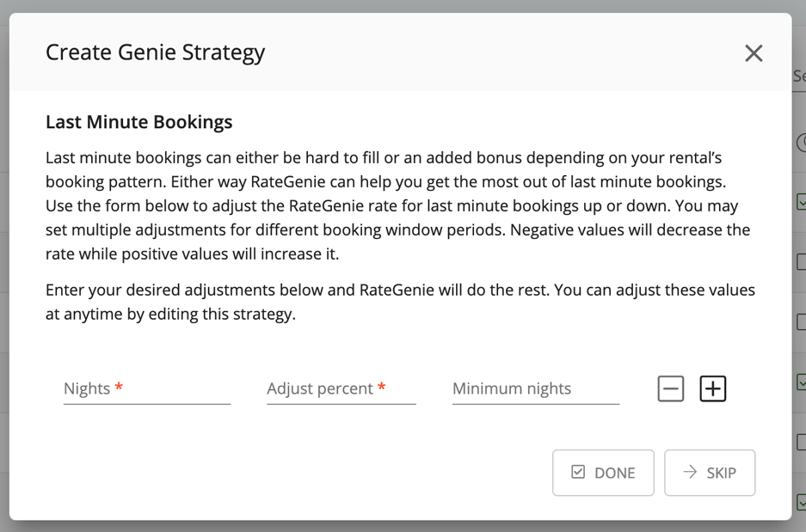Click the 'Enter your desired adjustments' paragraph
This screenshot has width=806, height=532.
click(400, 302)
